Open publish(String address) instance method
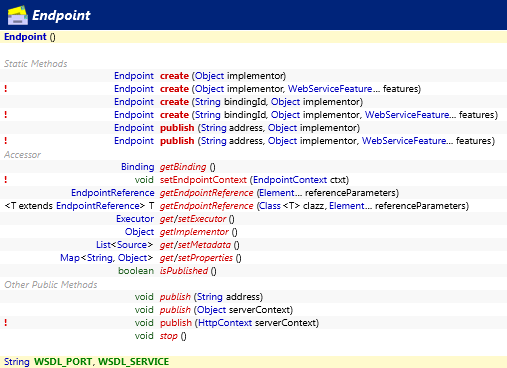The height and width of the screenshot is (368, 507). (x=175, y=297)
